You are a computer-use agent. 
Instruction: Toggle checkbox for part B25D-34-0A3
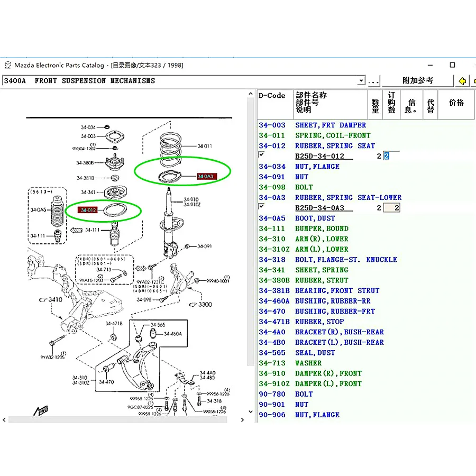[261, 206]
